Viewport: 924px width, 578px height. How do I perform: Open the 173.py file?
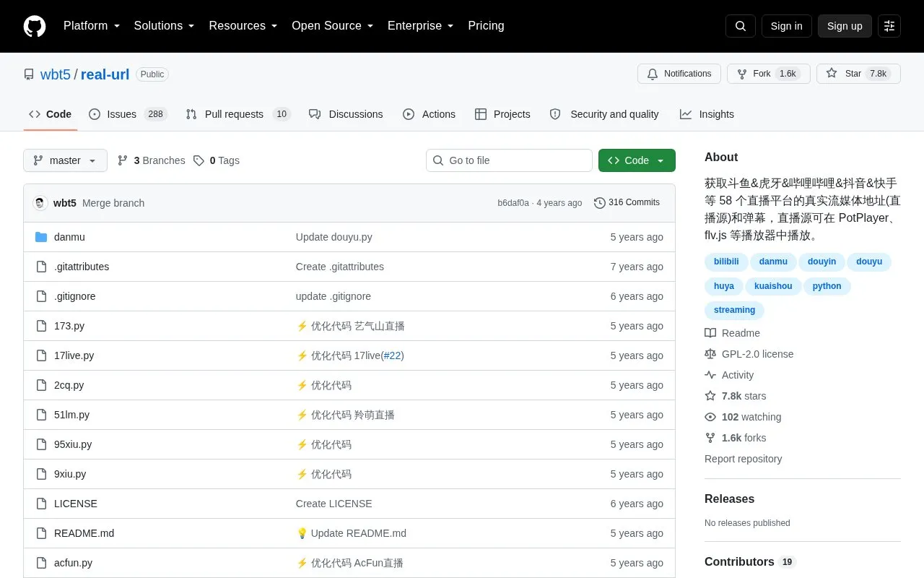click(x=69, y=326)
